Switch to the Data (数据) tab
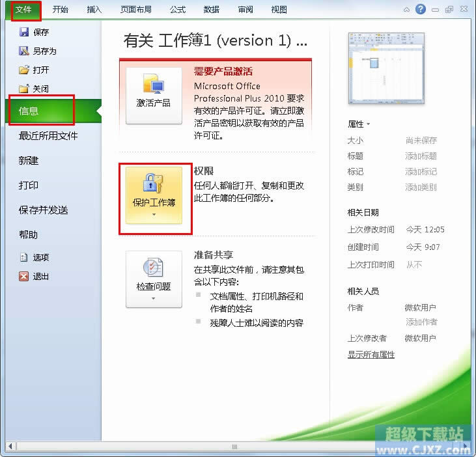The height and width of the screenshot is (457, 476). coord(211,10)
